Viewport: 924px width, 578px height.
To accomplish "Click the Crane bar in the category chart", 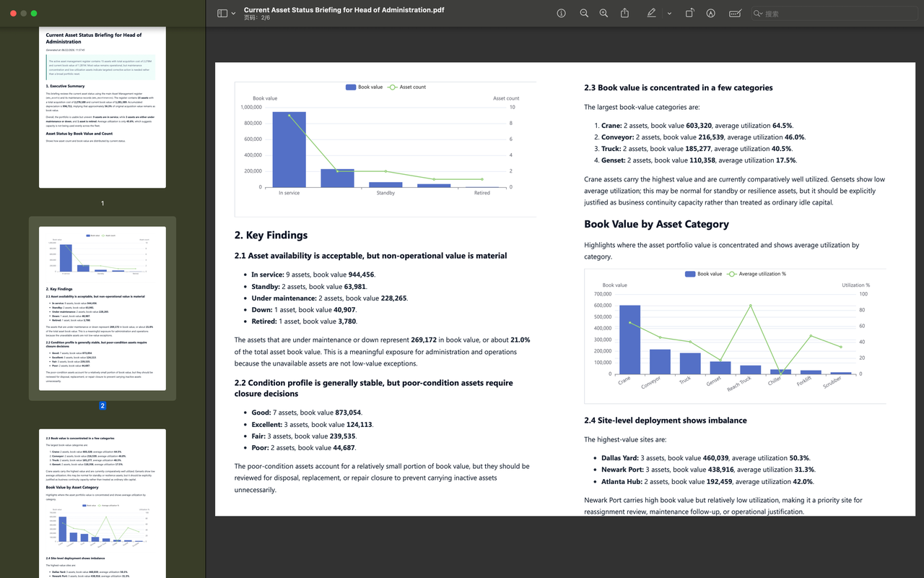I will click(x=629, y=340).
